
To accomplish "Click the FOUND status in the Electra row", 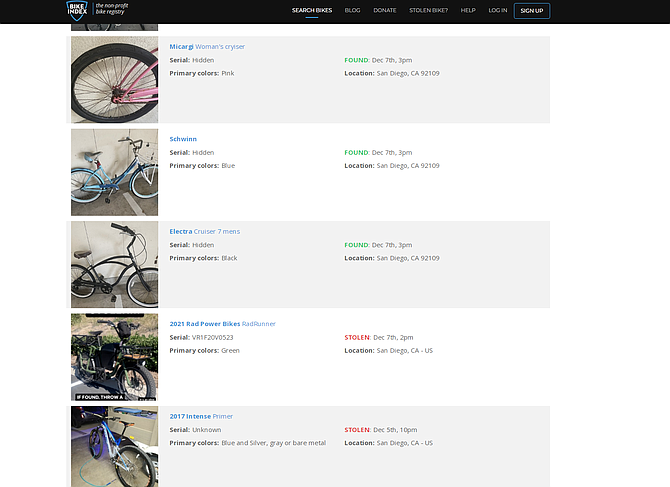I will (x=378, y=245).
